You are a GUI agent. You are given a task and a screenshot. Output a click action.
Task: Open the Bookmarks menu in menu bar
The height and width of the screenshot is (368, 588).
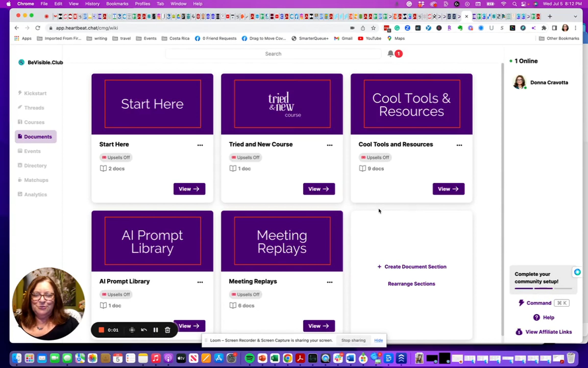tap(117, 4)
